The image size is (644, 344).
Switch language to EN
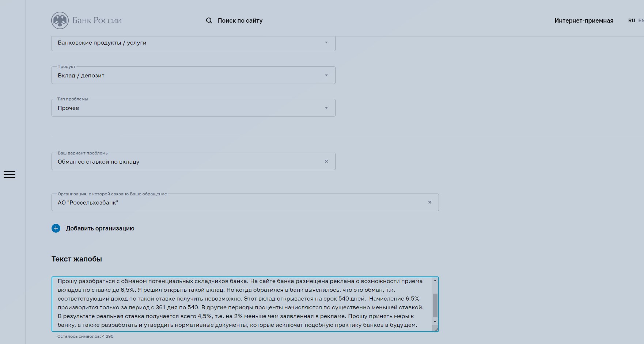[x=641, y=20]
